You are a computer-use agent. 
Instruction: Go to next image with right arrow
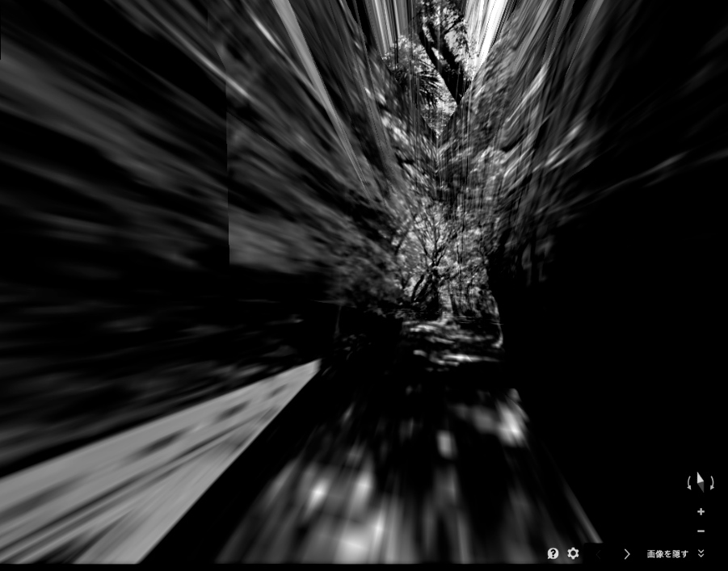[x=627, y=554]
